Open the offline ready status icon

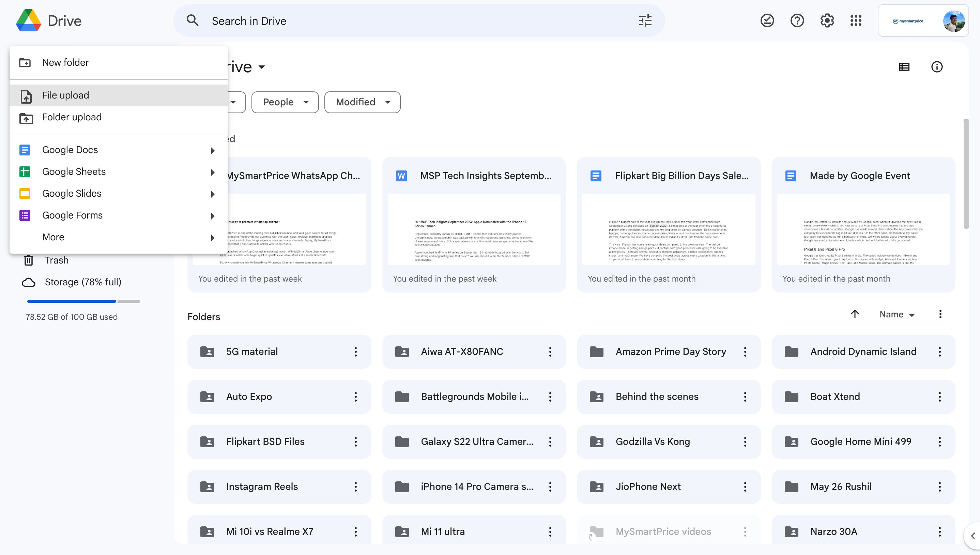(767, 20)
